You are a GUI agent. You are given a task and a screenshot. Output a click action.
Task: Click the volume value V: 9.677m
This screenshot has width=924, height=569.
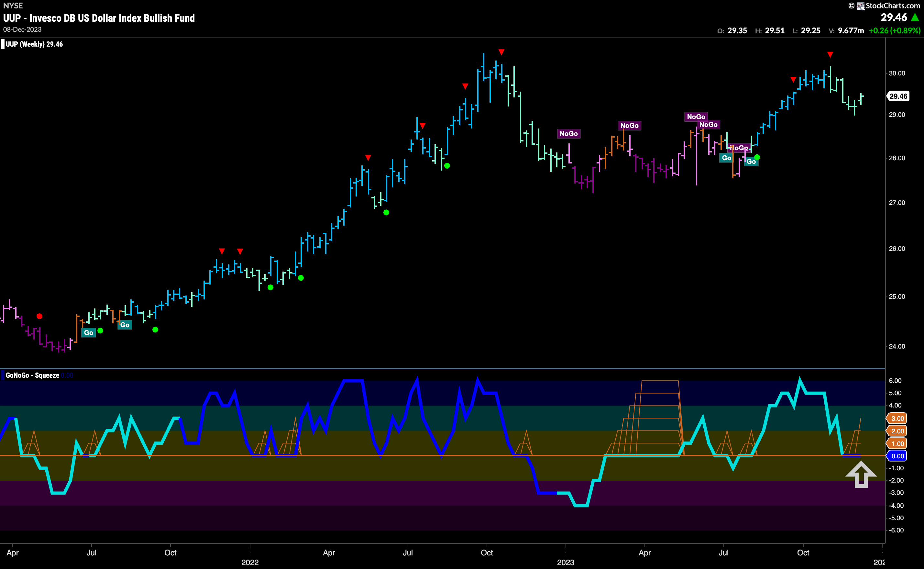[x=846, y=30]
